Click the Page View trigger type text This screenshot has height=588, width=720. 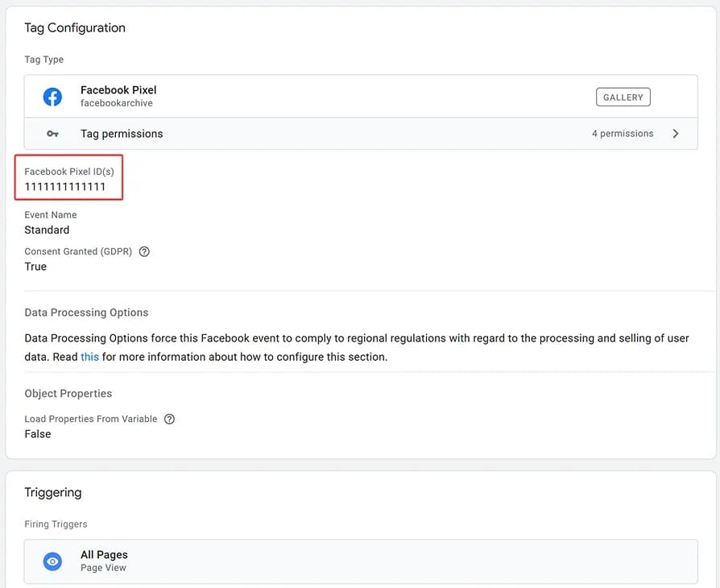pos(103,568)
